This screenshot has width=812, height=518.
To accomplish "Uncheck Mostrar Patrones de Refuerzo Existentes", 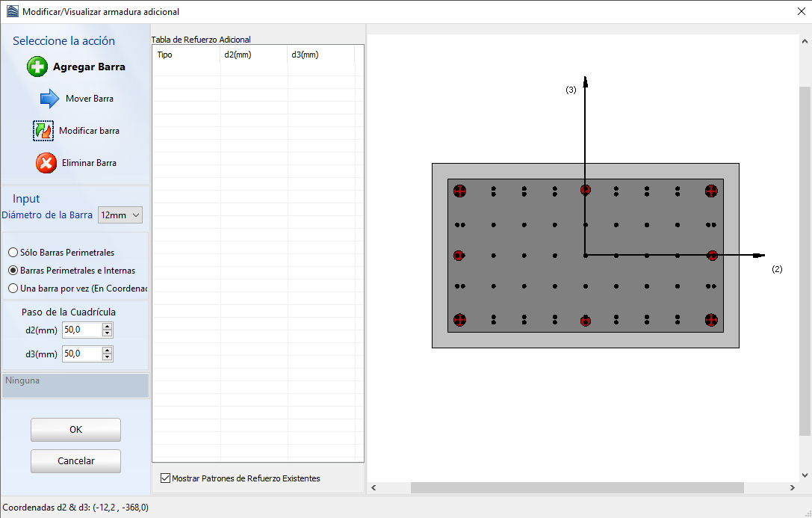I will coord(166,478).
